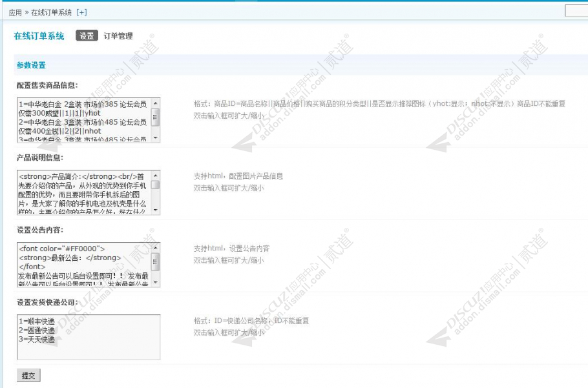
Task: Click the 设置发货快递公司 label
Action: (47, 302)
